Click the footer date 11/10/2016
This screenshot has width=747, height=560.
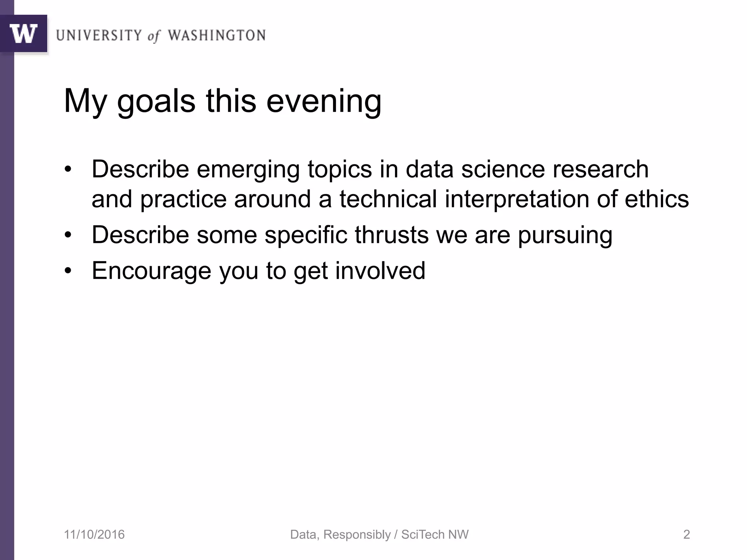[x=94, y=535]
